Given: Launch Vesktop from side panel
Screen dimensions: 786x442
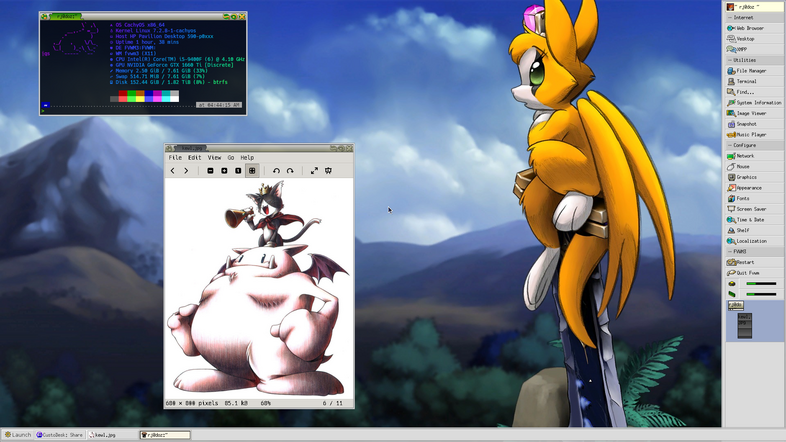Looking at the screenshot, I should tap(754, 39).
